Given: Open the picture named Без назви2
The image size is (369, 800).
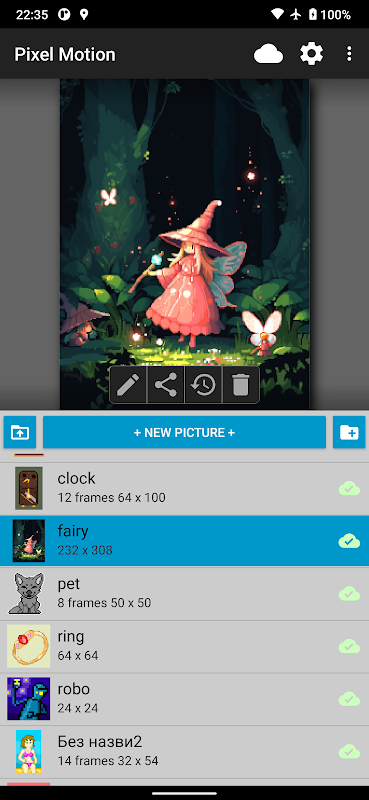Looking at the screenshot, I should click(x=184, y=752).
